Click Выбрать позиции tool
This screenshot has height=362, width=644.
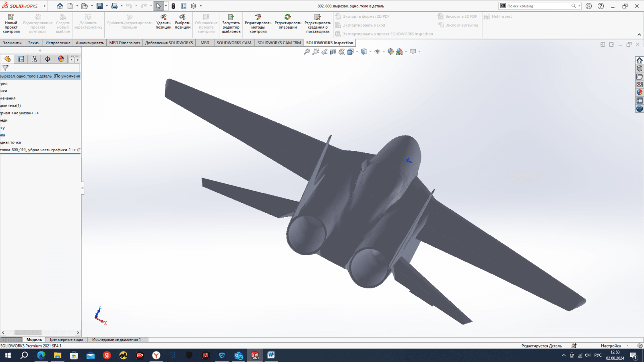(182, 22)
